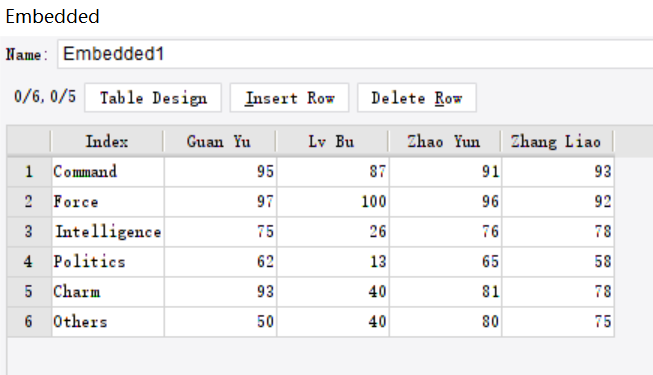Select row header number 5
Viewport: 653px width, 375px height.
(29, 292)
